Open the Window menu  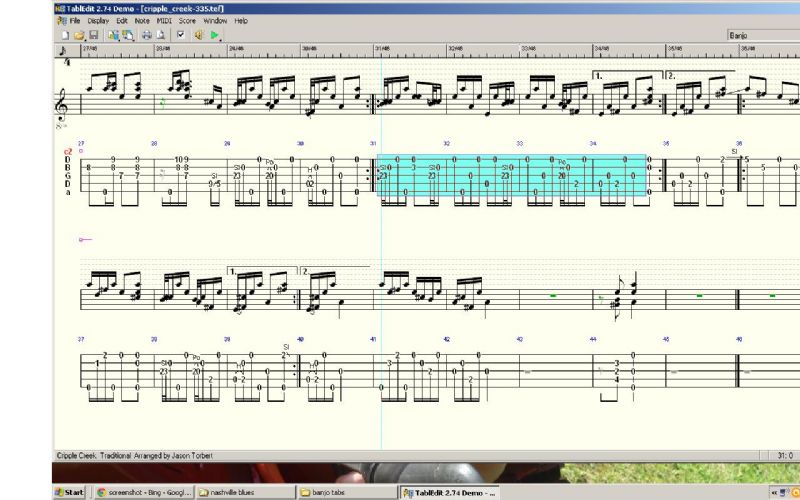(215, 21)
